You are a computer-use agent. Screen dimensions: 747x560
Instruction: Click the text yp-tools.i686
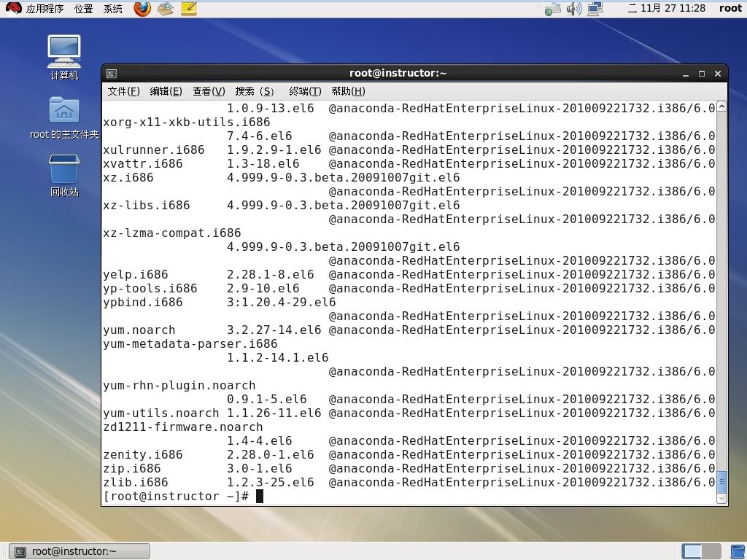click(x=150, y=289)
